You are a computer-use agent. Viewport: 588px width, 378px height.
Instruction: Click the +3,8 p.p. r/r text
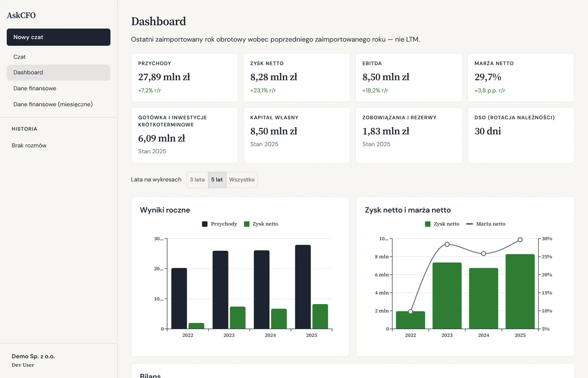pyautogui.click(x=490, y=90)
